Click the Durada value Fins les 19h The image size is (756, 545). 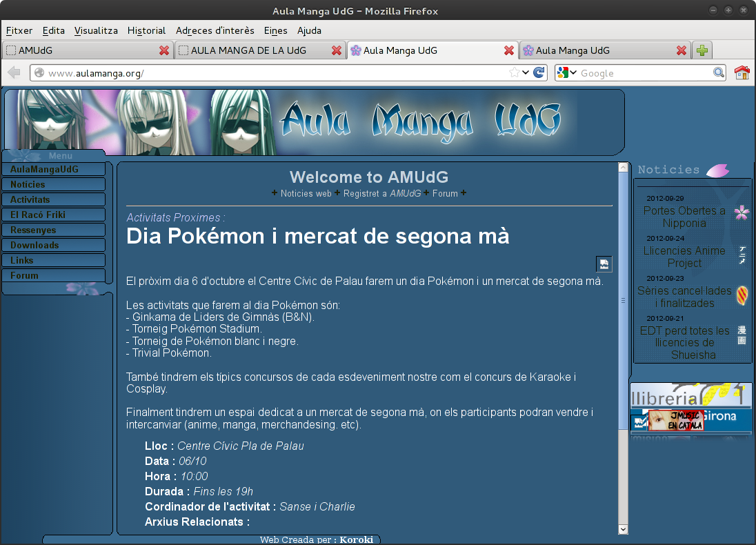pos(223,491)
